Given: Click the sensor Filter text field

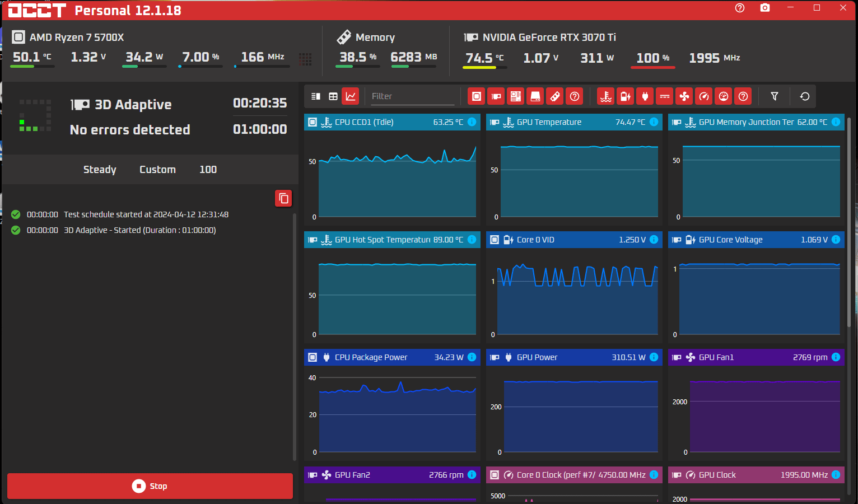Looking at the screenshot, I should point(412,96).
